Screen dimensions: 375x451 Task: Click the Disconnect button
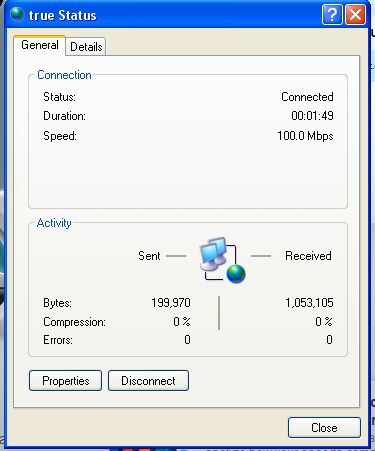pos(148,381)
